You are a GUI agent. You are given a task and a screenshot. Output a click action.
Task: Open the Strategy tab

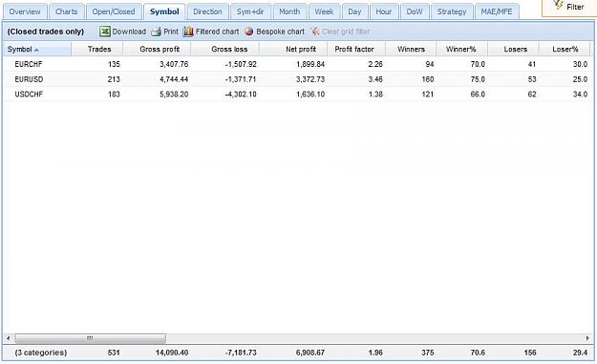click(x=452, y=11)
